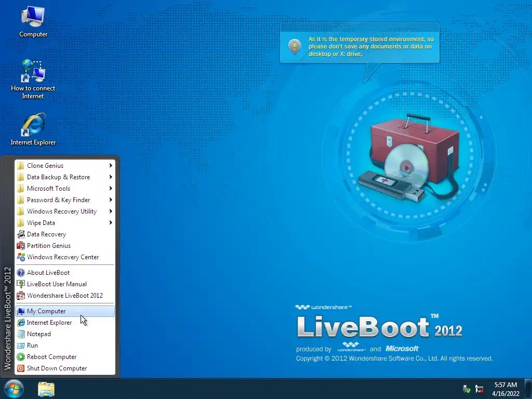Open the Computer desktop icon

click(x=33, y=21)
